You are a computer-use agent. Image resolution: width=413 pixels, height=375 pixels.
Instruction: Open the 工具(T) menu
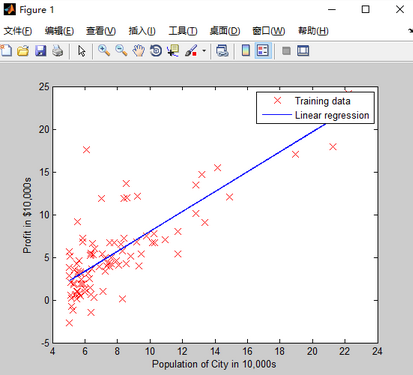(x=183, y=31)
